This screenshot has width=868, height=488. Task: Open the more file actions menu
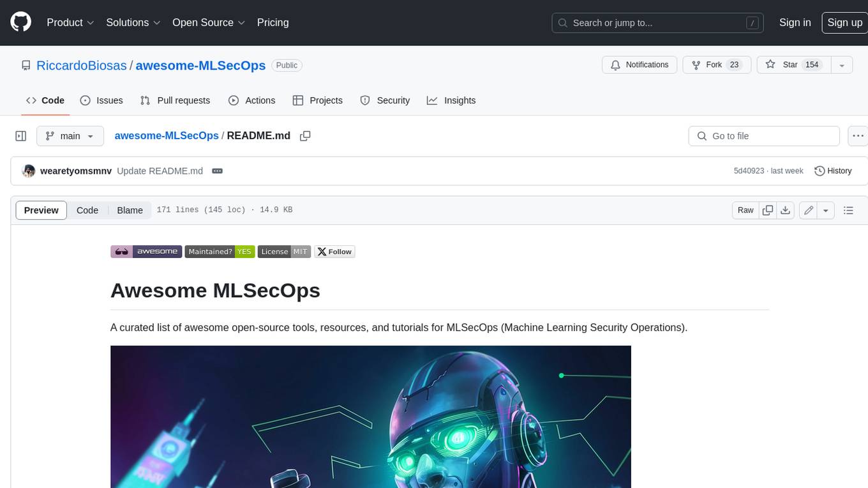coord(857,136)
